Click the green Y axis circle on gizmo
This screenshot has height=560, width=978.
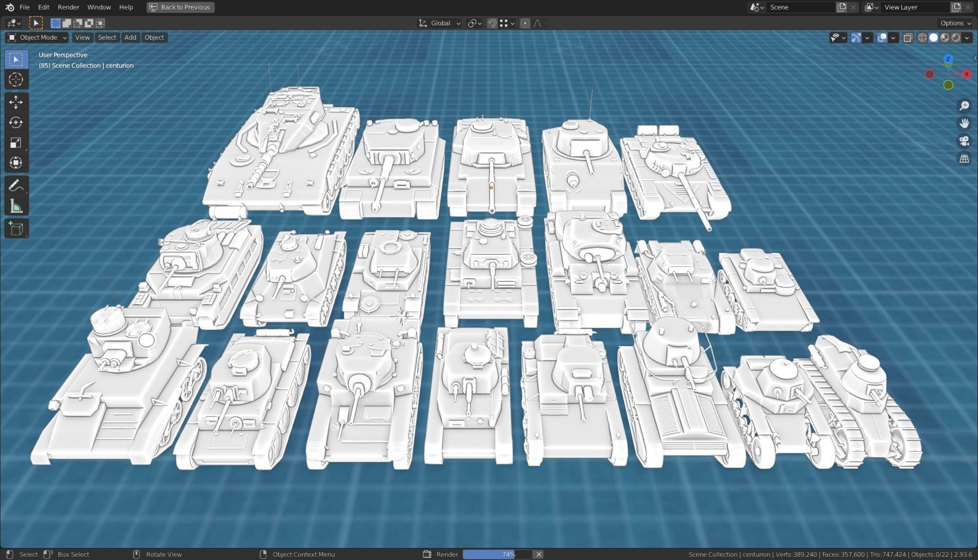(948, 85)
